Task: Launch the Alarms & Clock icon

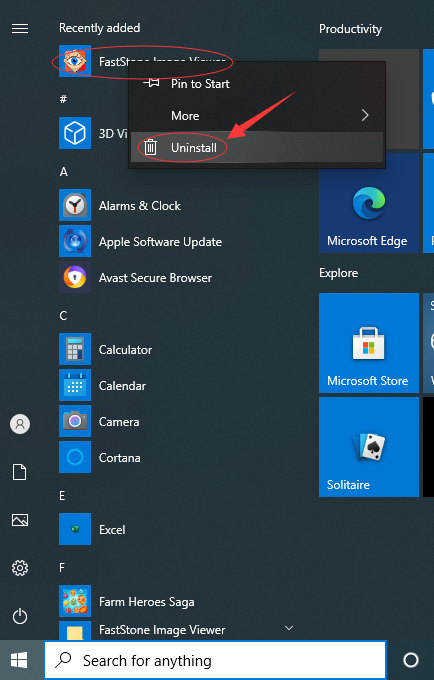Action: click(75, 205)
